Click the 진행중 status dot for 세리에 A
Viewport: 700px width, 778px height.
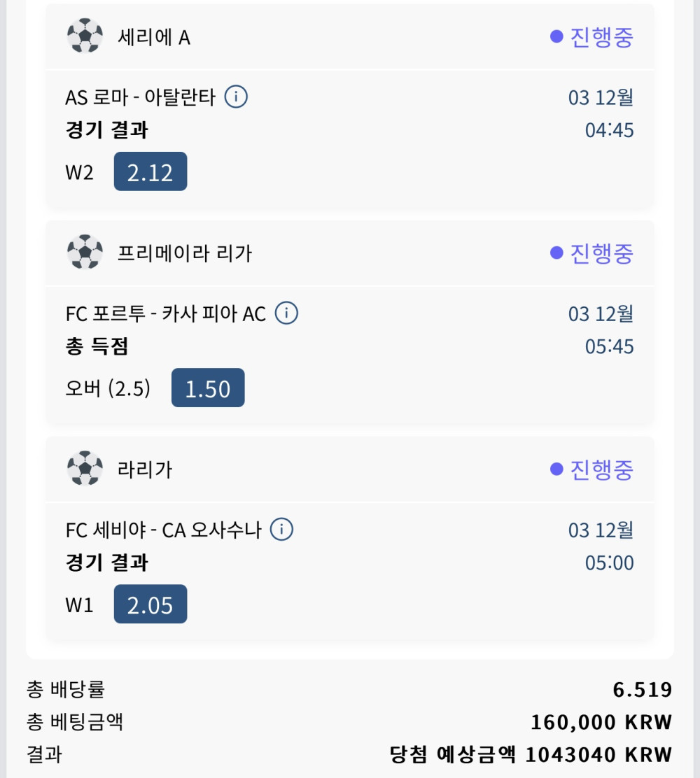(x=556, y=36)
